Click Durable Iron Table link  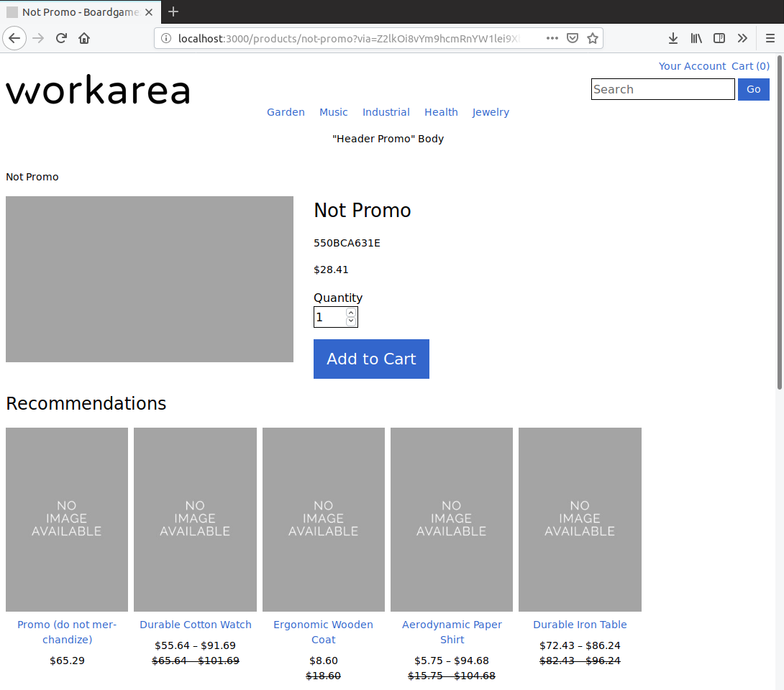580,625
